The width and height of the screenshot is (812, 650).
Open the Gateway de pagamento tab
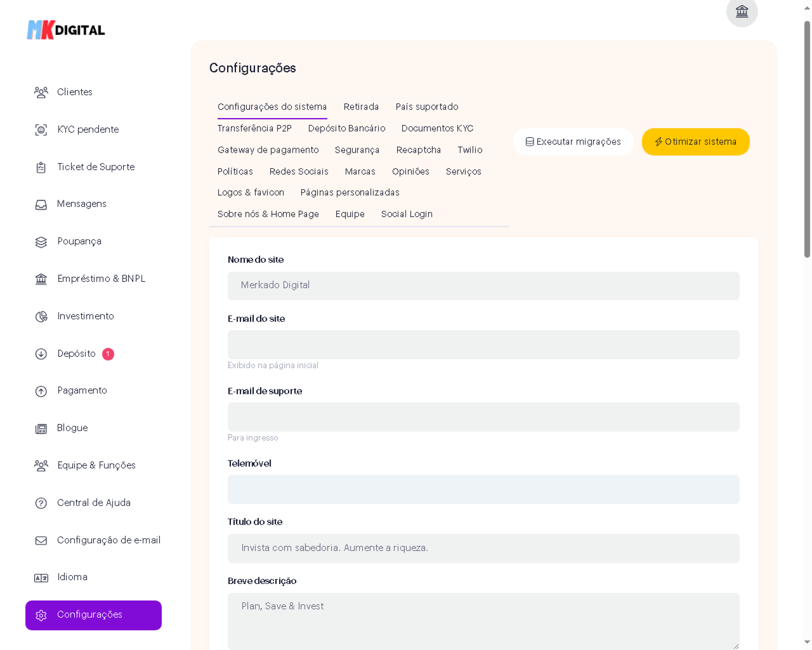[268, 150]
